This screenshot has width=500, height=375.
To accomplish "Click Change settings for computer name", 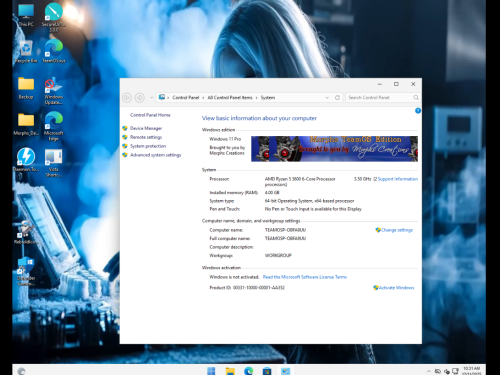I will pos(394,230).
